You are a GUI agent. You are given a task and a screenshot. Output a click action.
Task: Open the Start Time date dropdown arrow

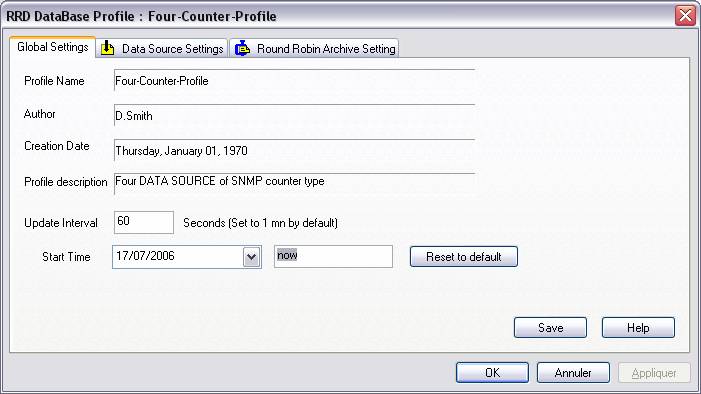click(252, 257)
